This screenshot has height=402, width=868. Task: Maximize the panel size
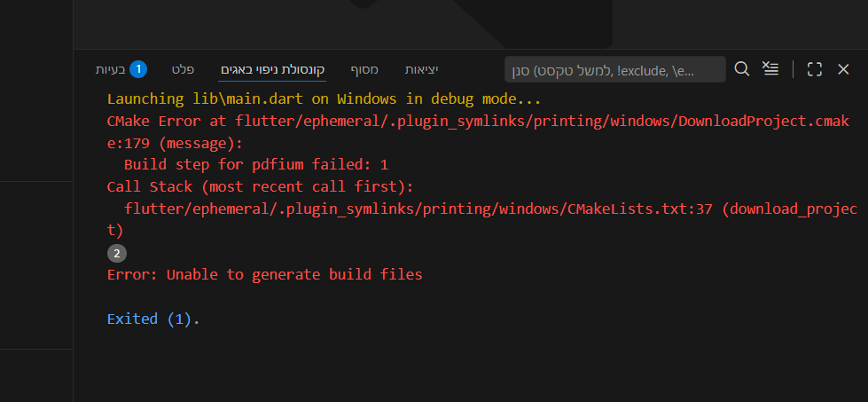pyautogui.click(x=814, y=69)
